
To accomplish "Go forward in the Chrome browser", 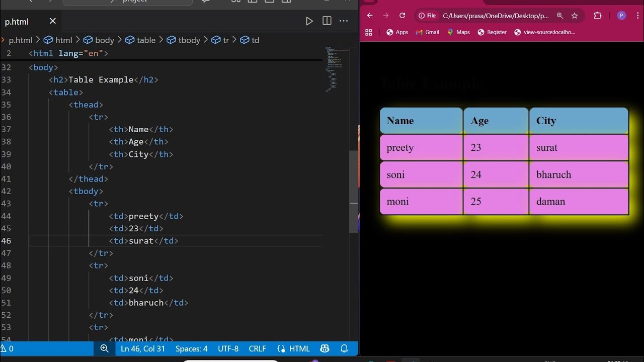I will [x=386, y=16].
